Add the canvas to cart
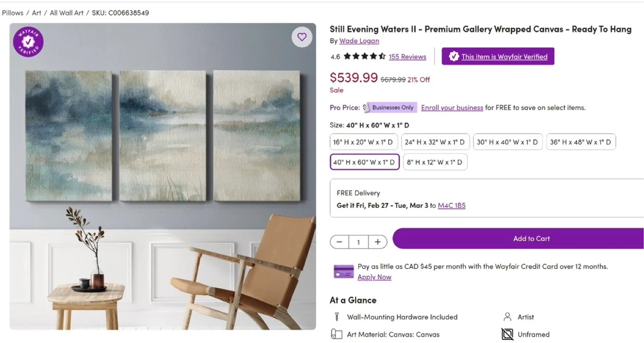Screen dimensions: 644x343 tap(531, 239)
